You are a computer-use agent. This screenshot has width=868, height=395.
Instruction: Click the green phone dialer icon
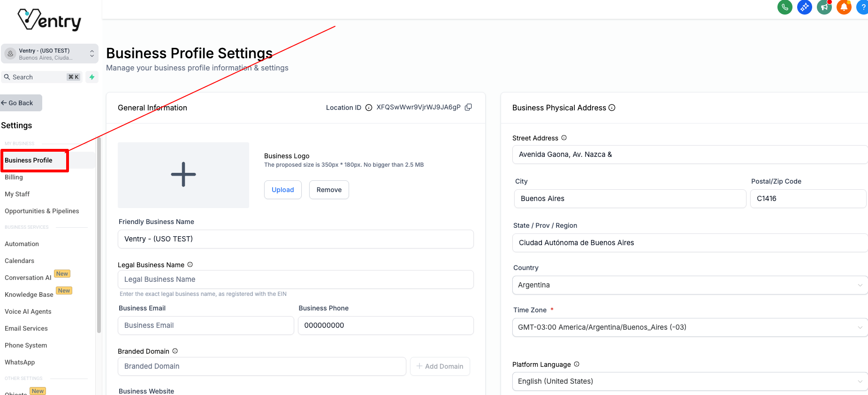784,8
